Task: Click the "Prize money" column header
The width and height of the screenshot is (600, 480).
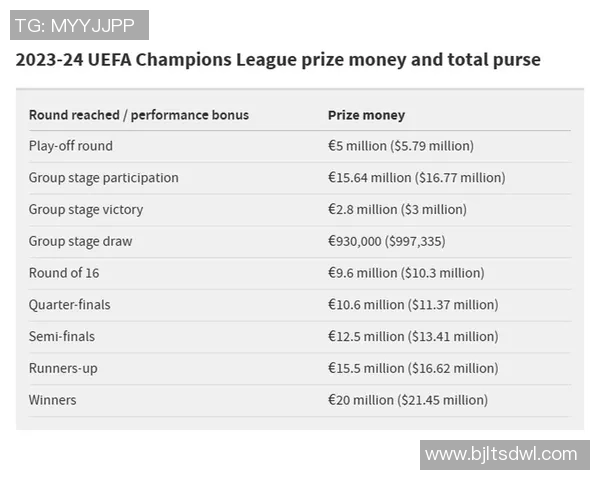Action: point(366,115)
